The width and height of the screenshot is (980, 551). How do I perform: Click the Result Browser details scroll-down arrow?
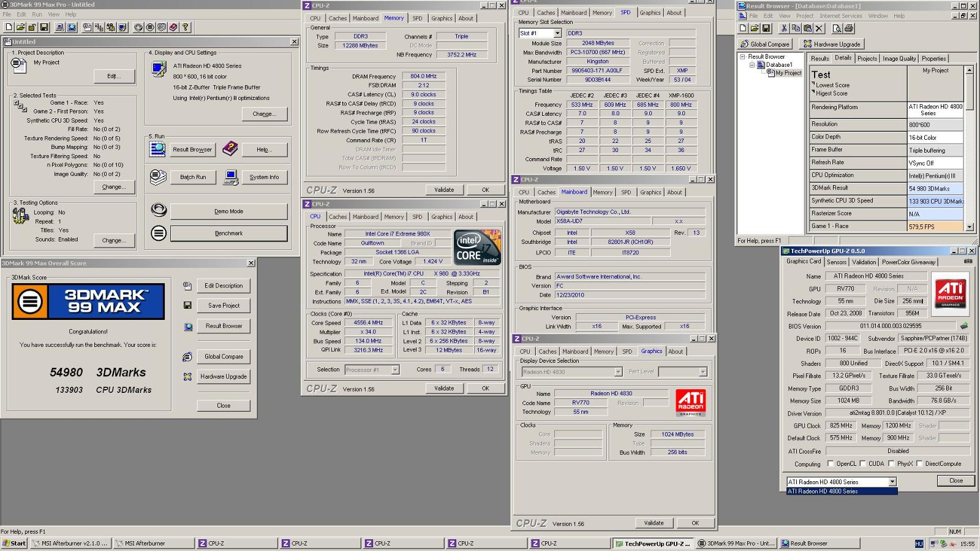click(x=969, y=227)
